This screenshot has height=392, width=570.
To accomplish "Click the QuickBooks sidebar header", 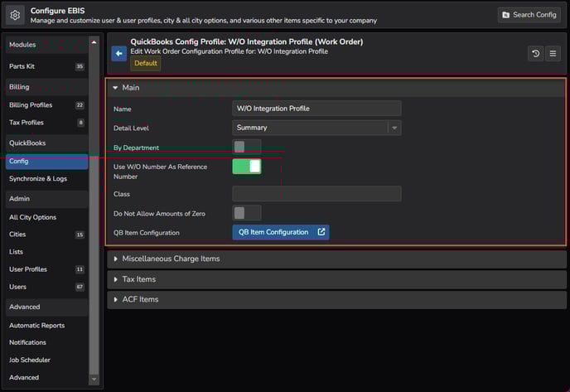I will 46,143.
